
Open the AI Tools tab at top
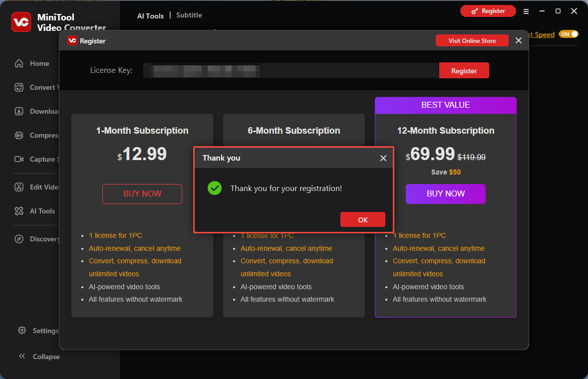coord(150,16)
